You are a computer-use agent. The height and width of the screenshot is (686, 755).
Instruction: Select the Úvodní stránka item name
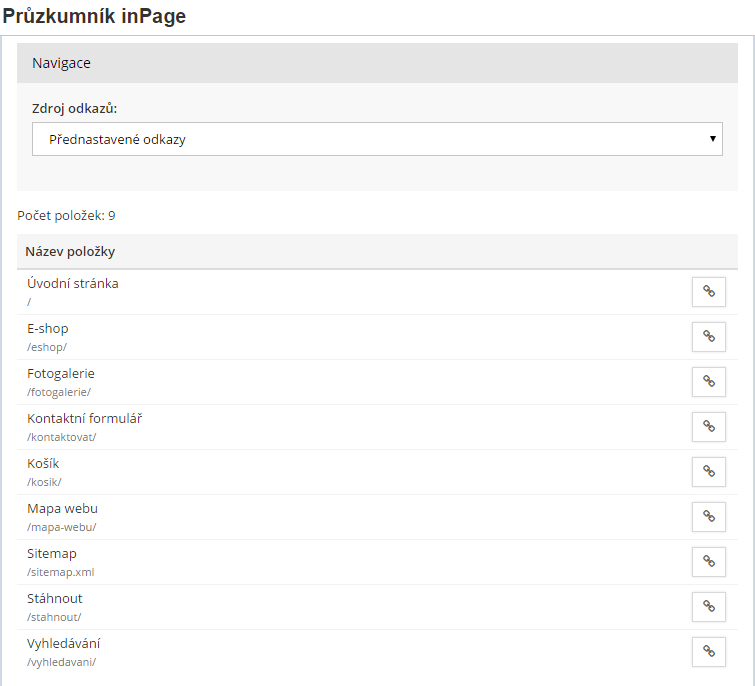73,283
